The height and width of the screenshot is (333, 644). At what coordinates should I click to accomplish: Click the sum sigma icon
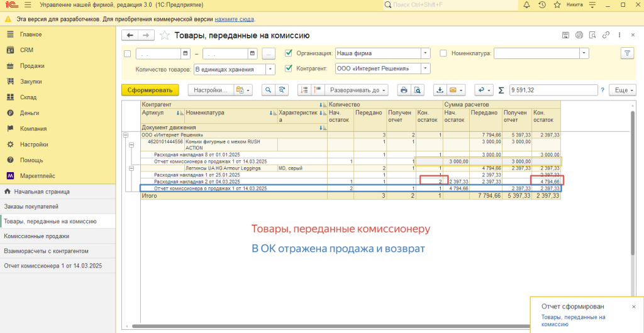[501, 90]
